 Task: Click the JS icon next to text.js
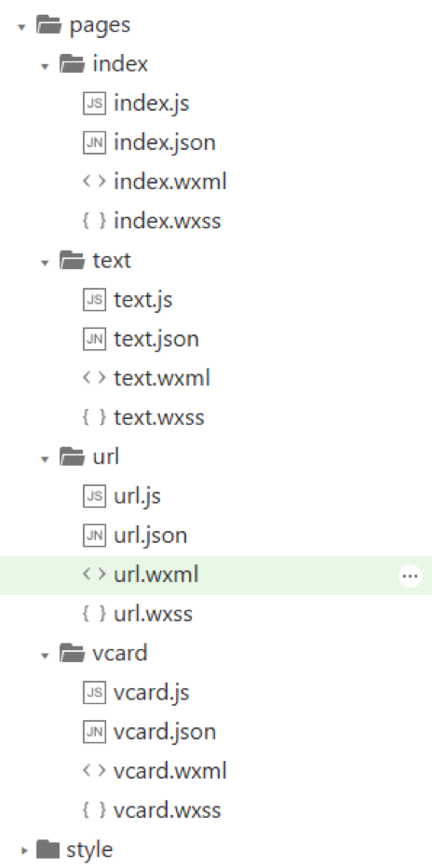[x=93, y=300]
